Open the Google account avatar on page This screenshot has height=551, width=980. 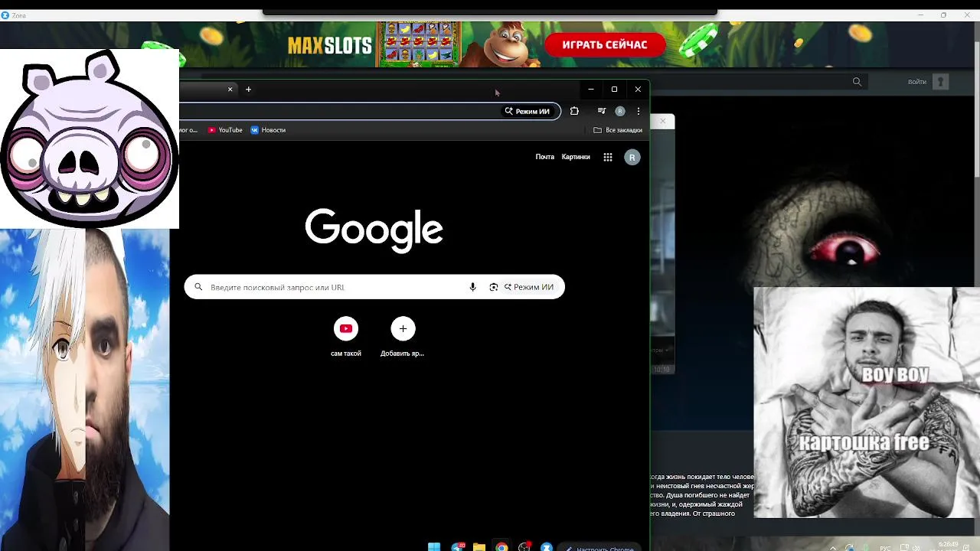632,157
